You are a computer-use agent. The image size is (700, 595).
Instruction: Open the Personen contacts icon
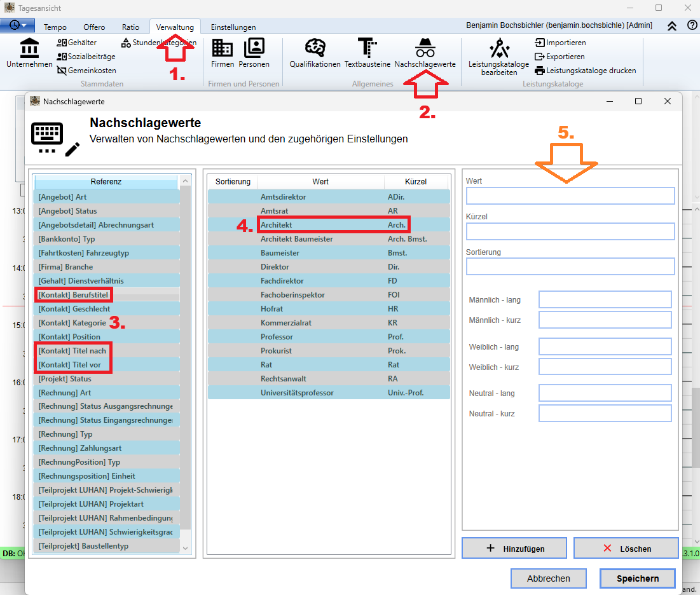click(x=254, y=47)
